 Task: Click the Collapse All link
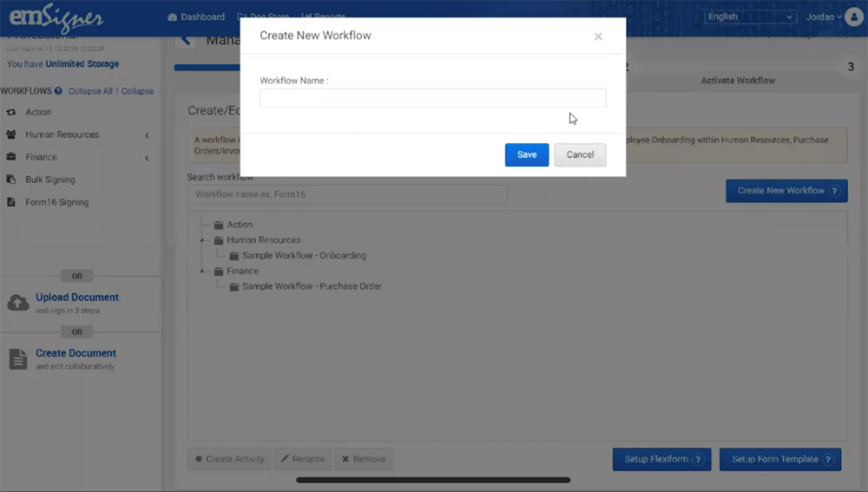point(90,91)
